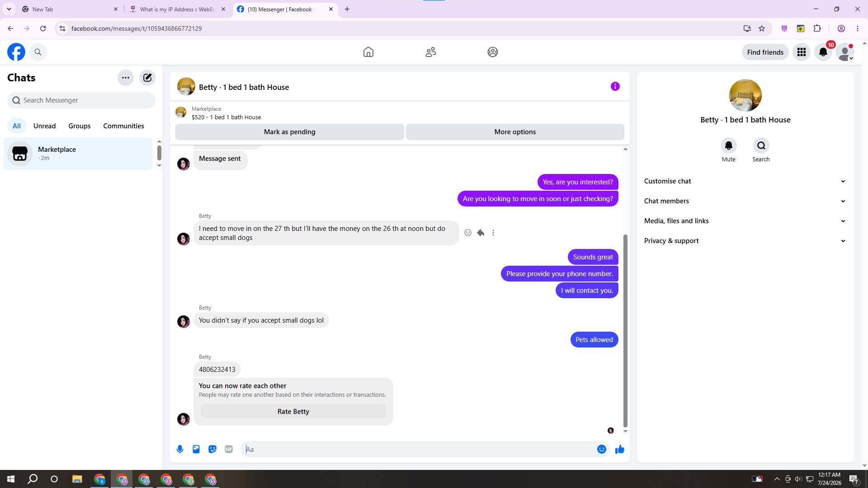The image size is (868, 488).
Task: Mute the conversation with the bell icon
Action: (729, 145)
